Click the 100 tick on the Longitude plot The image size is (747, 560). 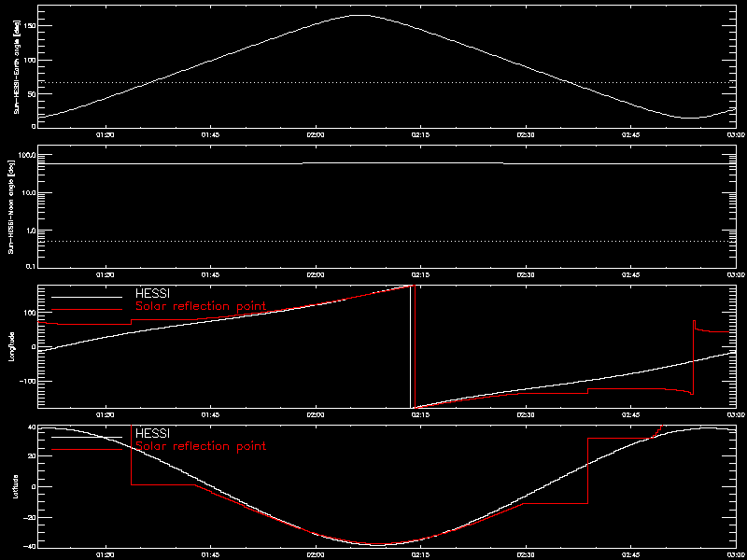tap(29, 313)
